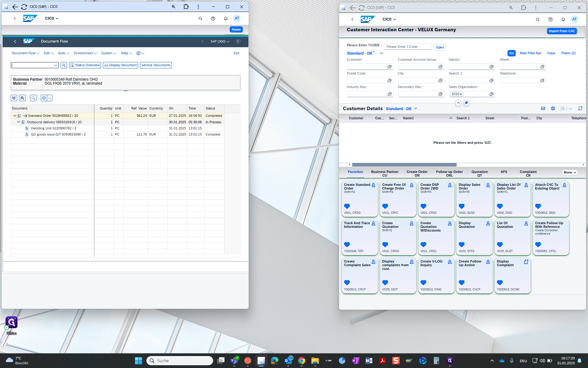Toggle favorite heart on Attach C4C tile
588x368 pixels.
(x=538, y=206)
